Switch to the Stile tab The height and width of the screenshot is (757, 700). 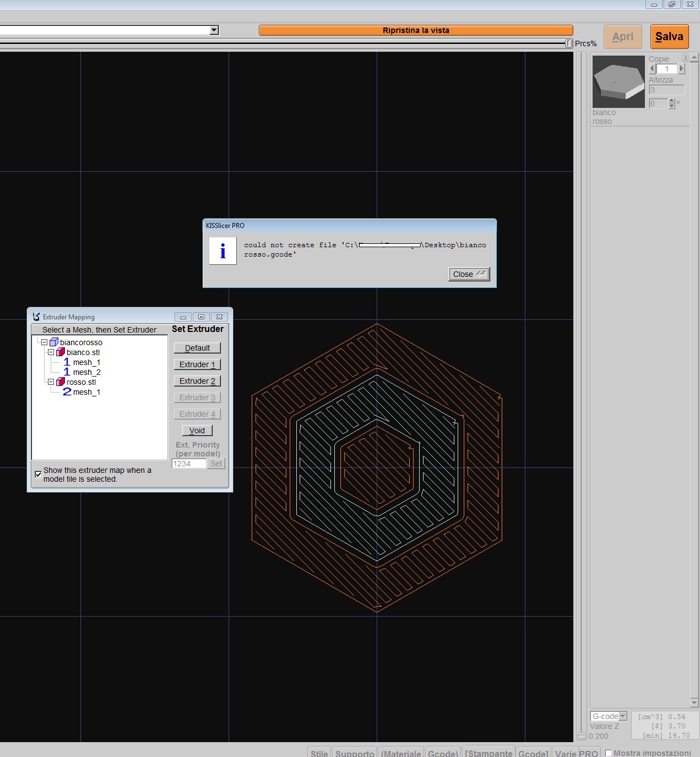[319, 753]
